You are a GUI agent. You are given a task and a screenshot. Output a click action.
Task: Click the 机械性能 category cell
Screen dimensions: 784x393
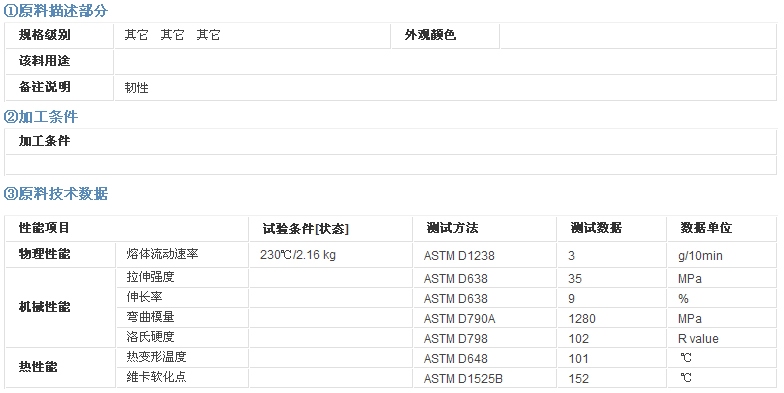(x=60, y=308)
